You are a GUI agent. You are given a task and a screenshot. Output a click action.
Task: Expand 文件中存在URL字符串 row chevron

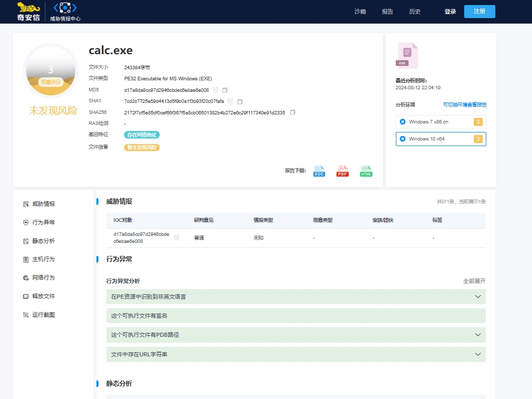[x=478, y=354]
